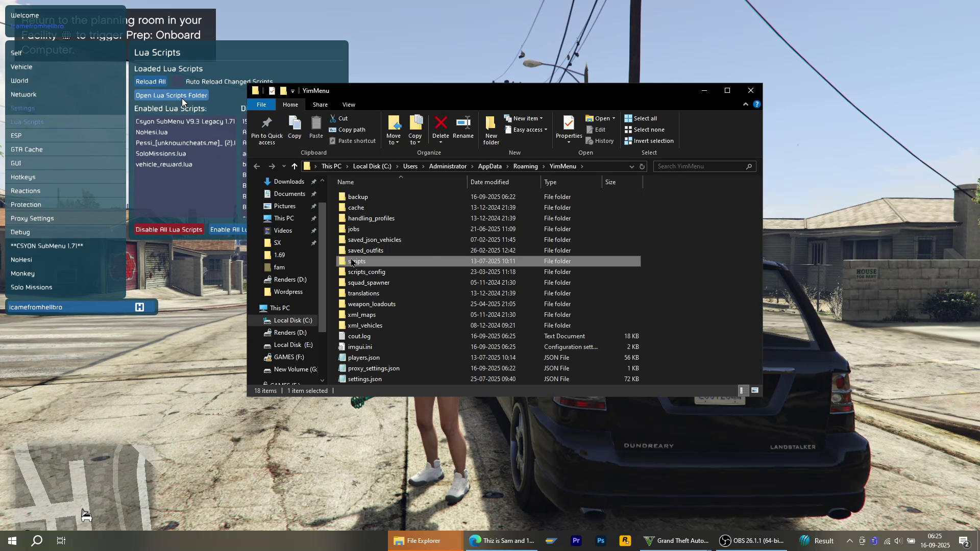Click Disable All Lua Scripts button
Viewport: 980px width, 551px height.
(x=169, y=230)
